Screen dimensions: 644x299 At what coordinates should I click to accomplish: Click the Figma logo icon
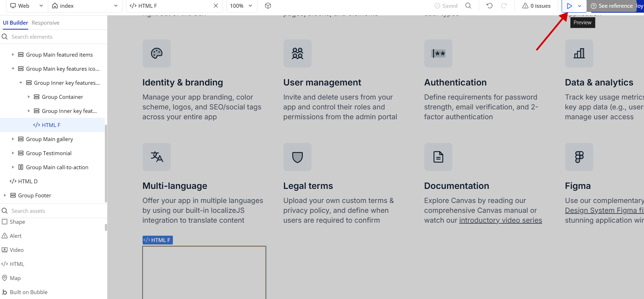579,157
